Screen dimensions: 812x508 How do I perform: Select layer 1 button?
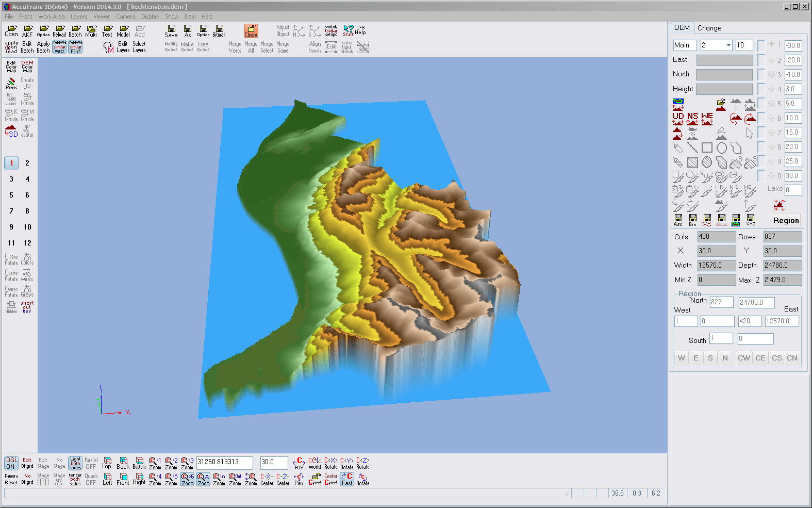(11, 163)
